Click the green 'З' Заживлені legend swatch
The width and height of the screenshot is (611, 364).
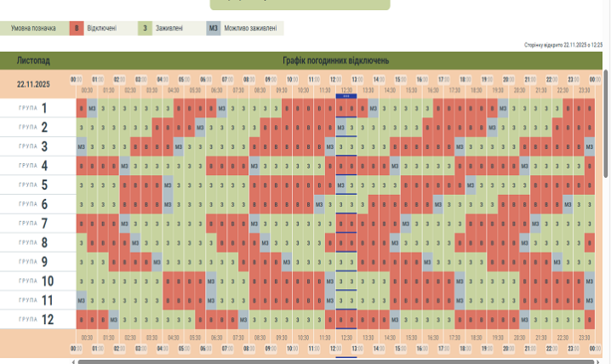tap(146, 28)
